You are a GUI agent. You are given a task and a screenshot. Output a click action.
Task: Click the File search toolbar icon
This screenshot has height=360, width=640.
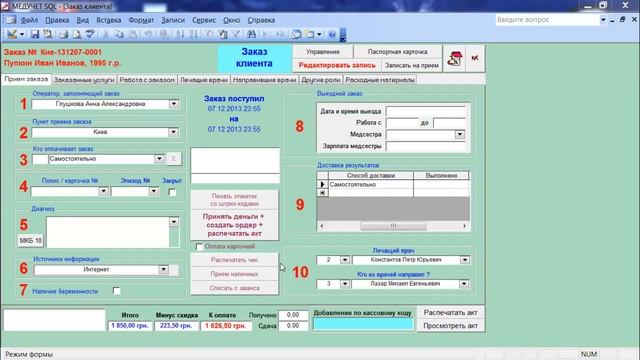click(x=48, y=34)
